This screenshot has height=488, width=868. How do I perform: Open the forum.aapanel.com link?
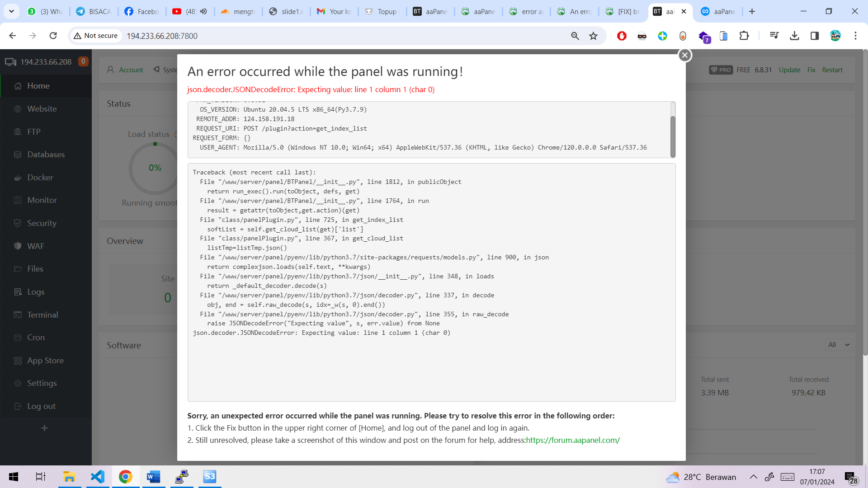(572, 440)
